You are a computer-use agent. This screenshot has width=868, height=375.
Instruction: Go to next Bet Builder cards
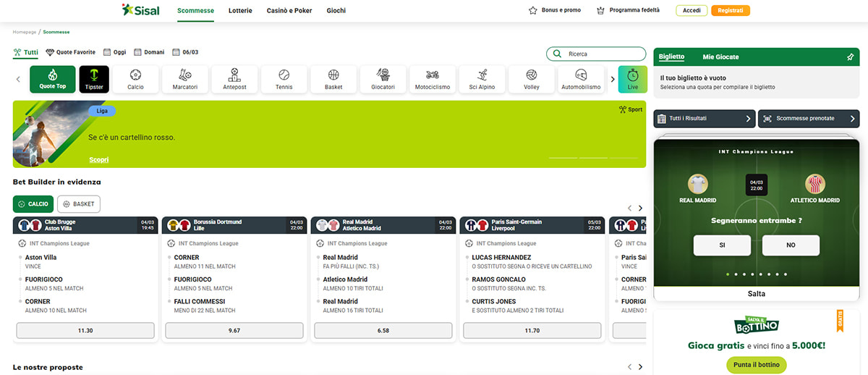click(640, 208)
